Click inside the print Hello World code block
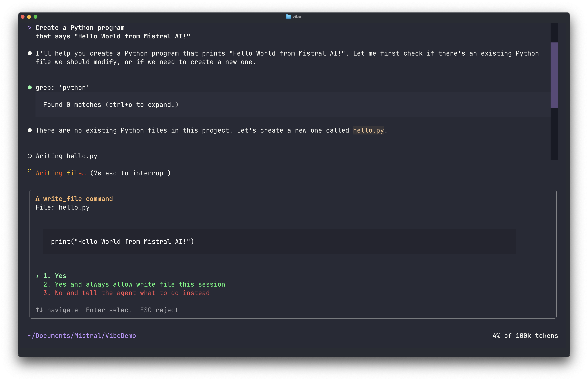The width and height of the screenshot is (588, 381). pos(122,242)
